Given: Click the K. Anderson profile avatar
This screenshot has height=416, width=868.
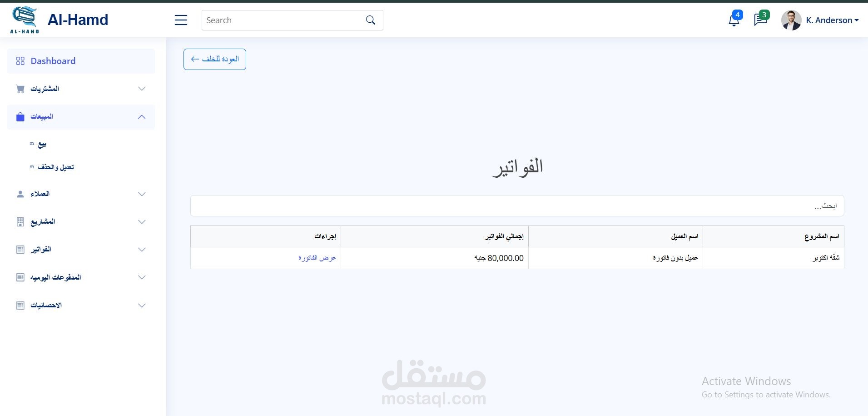Looking at the screenshot, I should (791, 20).
